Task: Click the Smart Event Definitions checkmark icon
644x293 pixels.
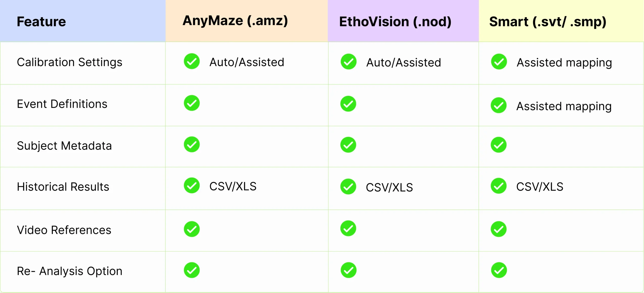Action: tap(498, 105)
